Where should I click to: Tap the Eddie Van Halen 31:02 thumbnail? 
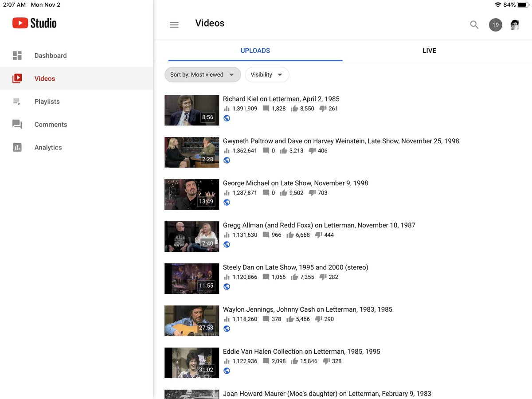[192, 363]
